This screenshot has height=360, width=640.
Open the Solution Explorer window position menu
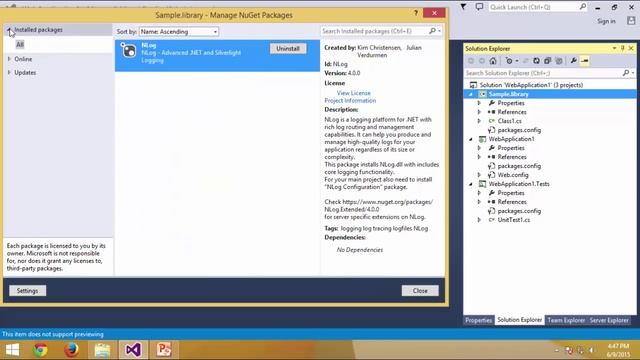click(614, 48)
